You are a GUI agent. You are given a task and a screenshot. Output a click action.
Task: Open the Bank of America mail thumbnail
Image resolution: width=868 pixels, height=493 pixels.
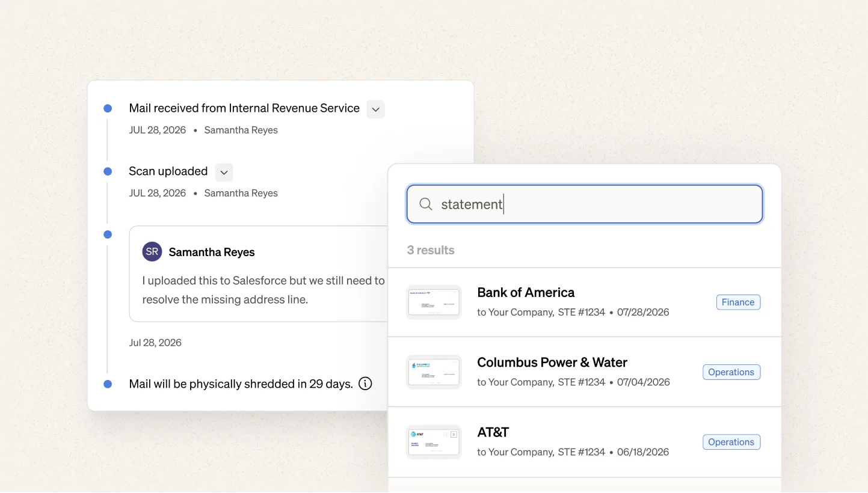[434, 302]
